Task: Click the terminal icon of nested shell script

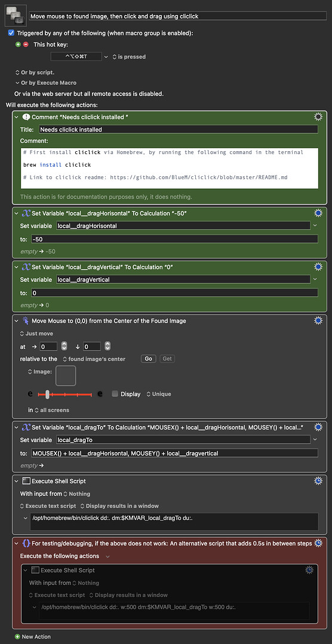Action: coord(35,570)
